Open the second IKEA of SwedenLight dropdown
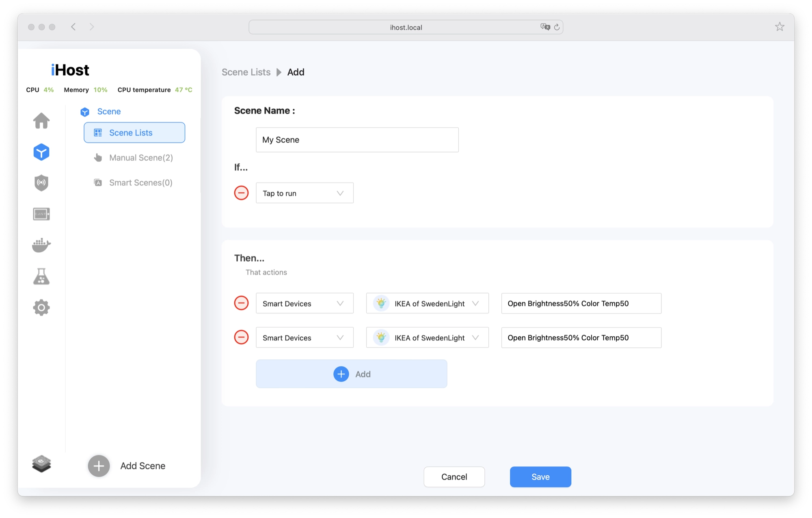812x518 pixels. pos(427,337)
